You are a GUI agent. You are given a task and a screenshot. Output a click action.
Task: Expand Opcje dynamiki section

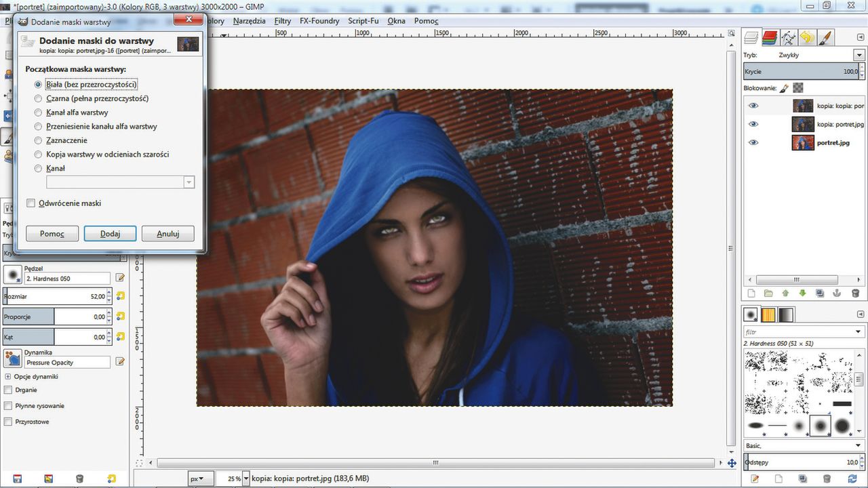[x=8, y=376]
